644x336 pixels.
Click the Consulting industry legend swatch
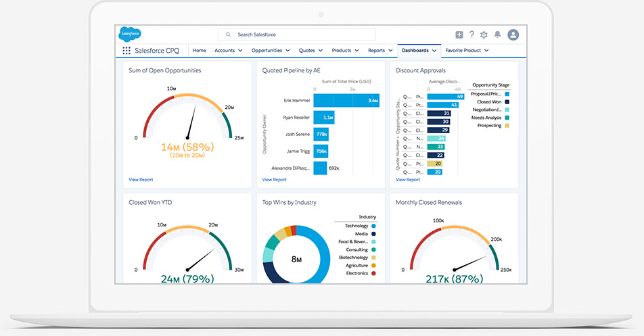(373, 249)
